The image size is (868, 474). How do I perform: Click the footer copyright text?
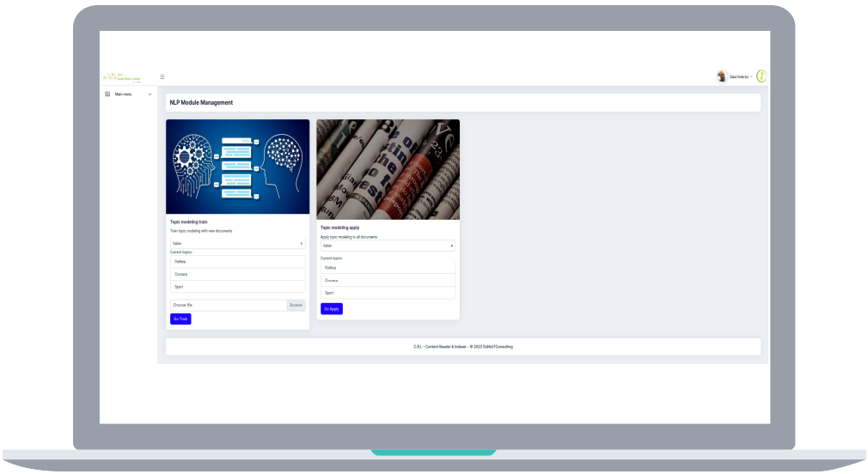pos(463,347)
